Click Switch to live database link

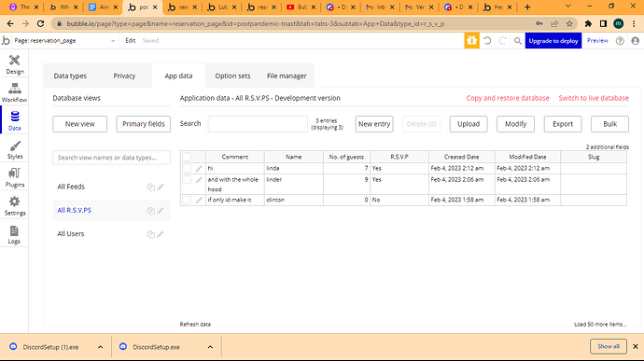click(594, 98)
